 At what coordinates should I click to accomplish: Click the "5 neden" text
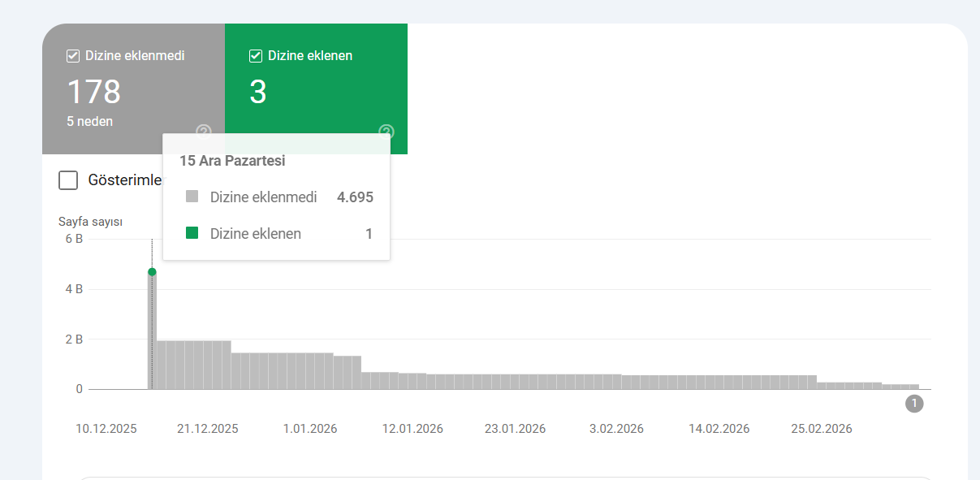pyautogui.click(x=89, y=122)
